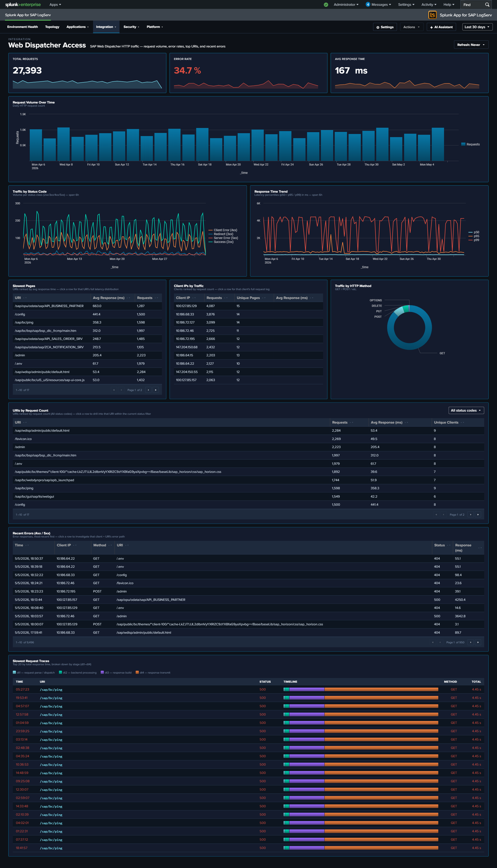
Task: Click the dashboard Settings gear button
Action: coord(385,27)
